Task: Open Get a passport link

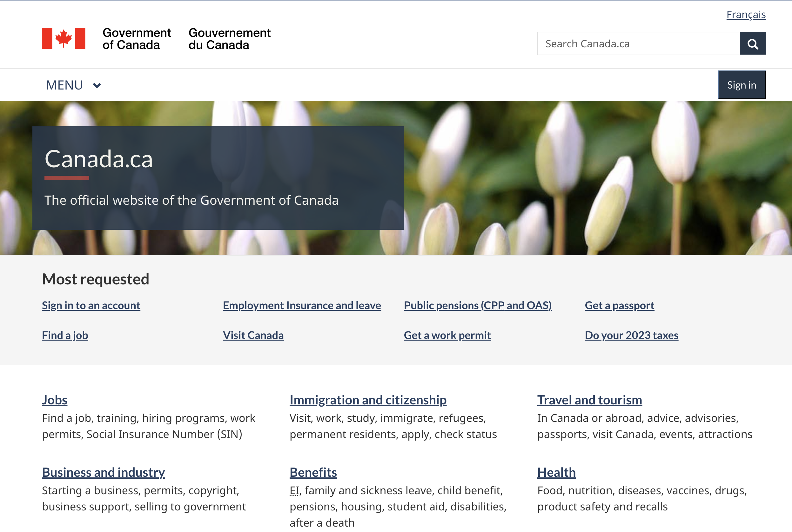Action: point(619,305)
